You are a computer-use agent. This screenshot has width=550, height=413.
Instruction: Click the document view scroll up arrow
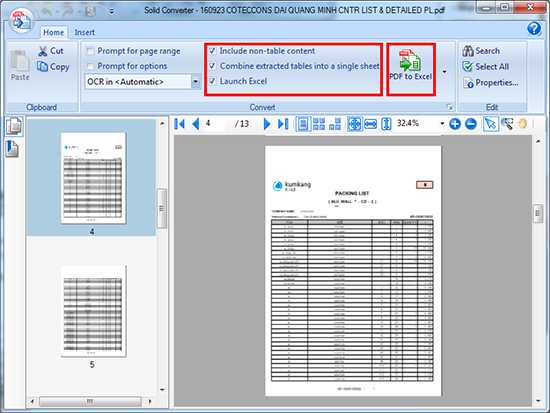tap(538, 141)
